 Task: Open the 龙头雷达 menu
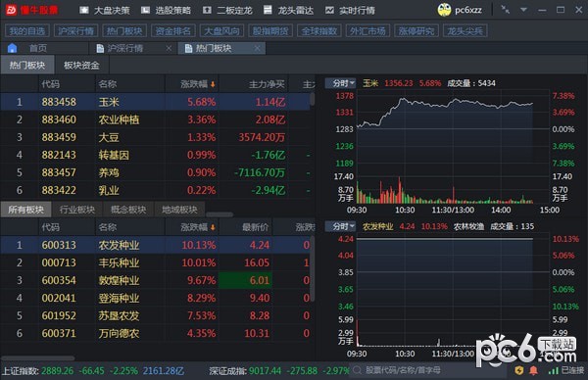[288, 11]
